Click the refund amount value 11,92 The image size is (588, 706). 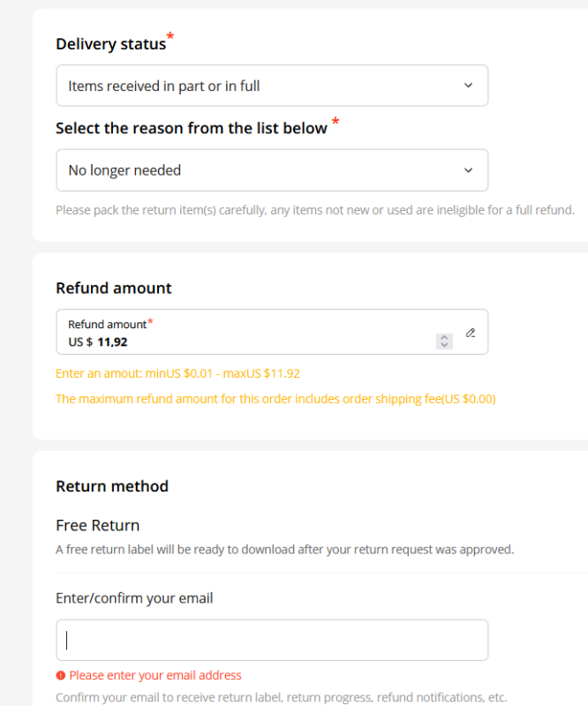[112, 342]
